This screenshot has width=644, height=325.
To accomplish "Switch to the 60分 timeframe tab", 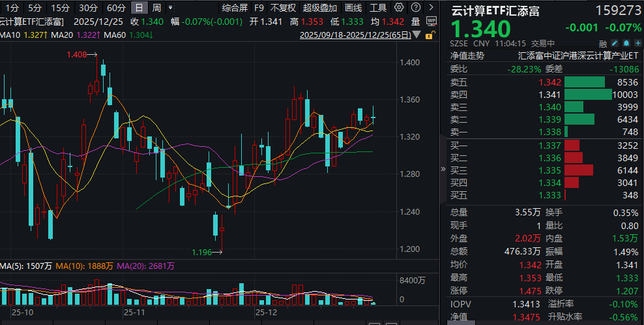I will point(116,8).
